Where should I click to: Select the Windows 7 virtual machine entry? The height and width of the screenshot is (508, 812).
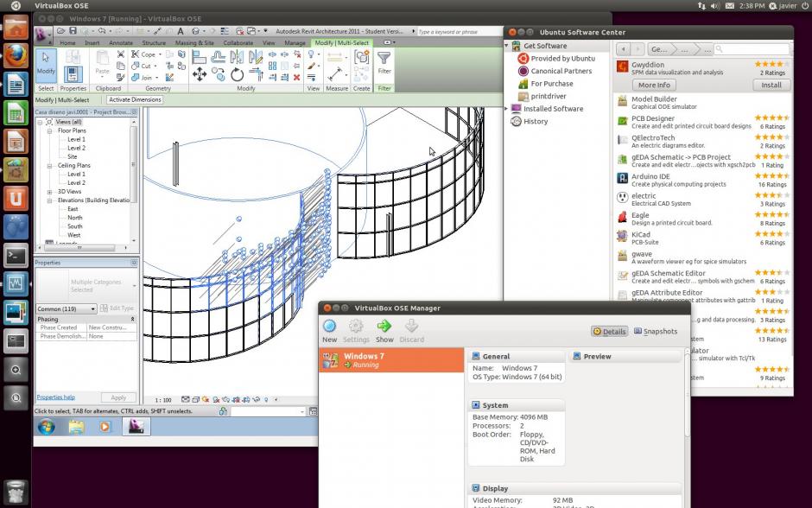[391, 360]
